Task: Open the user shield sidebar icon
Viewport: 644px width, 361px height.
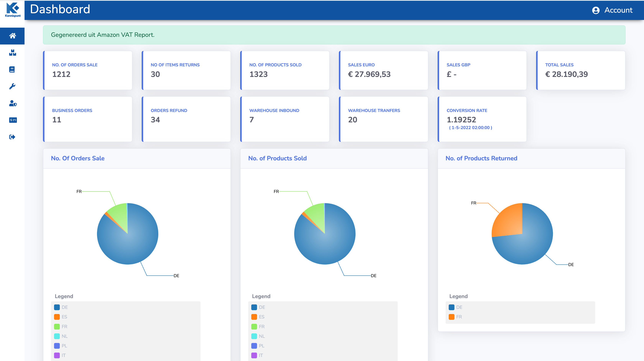Action: coord(13,103)
